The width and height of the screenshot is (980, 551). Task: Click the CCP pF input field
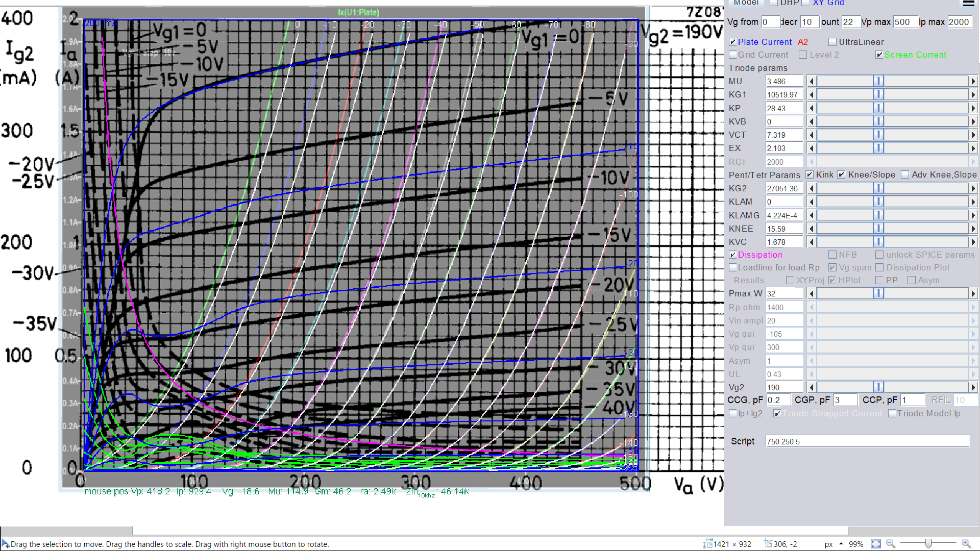click(x=913, y=400)
